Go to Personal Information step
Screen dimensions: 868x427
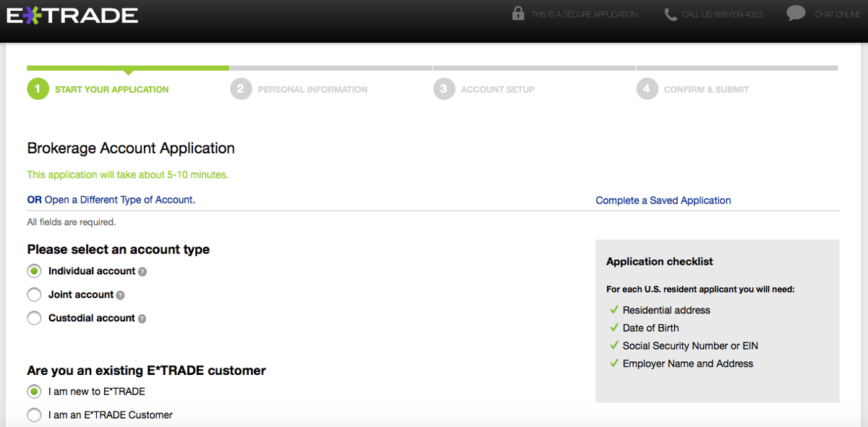312,90
